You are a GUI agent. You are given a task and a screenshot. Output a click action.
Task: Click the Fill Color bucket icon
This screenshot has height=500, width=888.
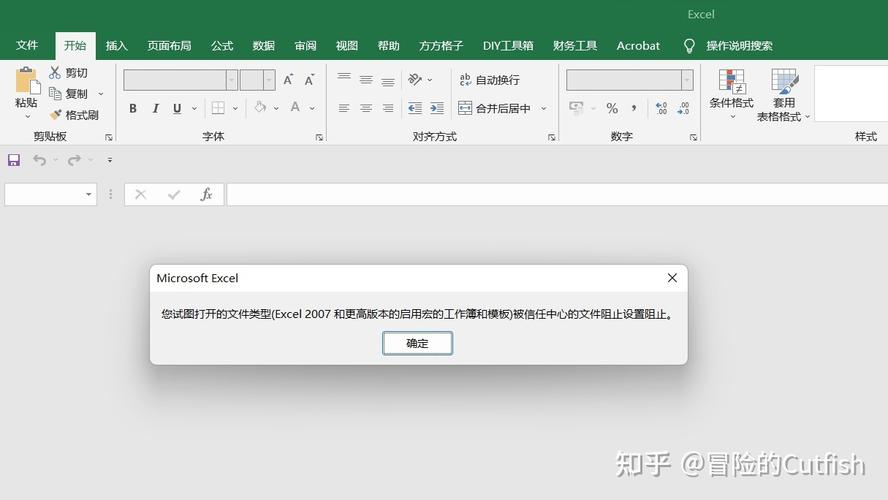tap(260, 107)
